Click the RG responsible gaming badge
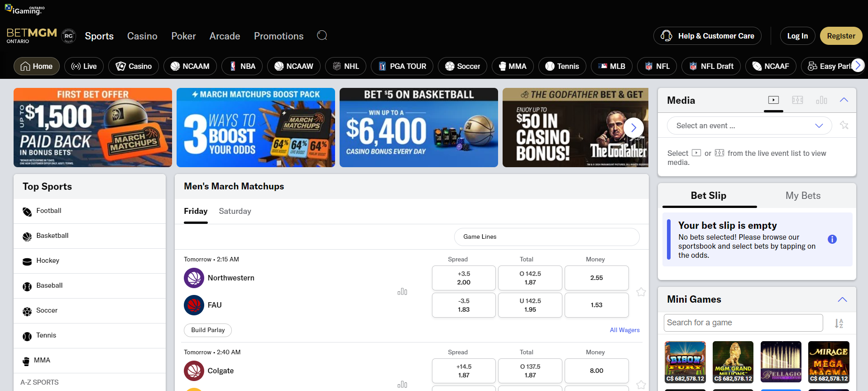The height and width of the screenshot is (391, 868). [68, 36]
